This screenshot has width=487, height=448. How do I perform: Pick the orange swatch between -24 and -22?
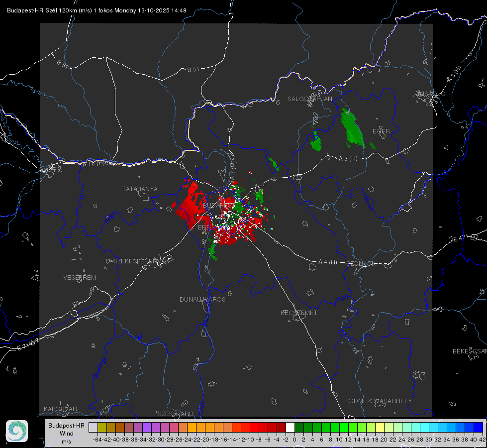tap(192, 427)
